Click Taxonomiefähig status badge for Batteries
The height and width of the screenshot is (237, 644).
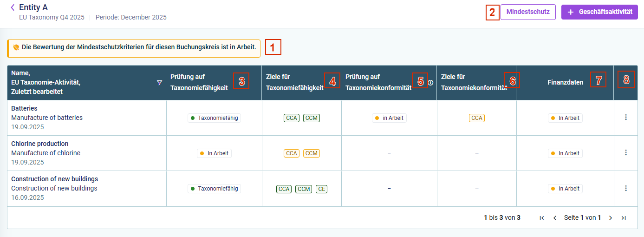pos(214,118)
